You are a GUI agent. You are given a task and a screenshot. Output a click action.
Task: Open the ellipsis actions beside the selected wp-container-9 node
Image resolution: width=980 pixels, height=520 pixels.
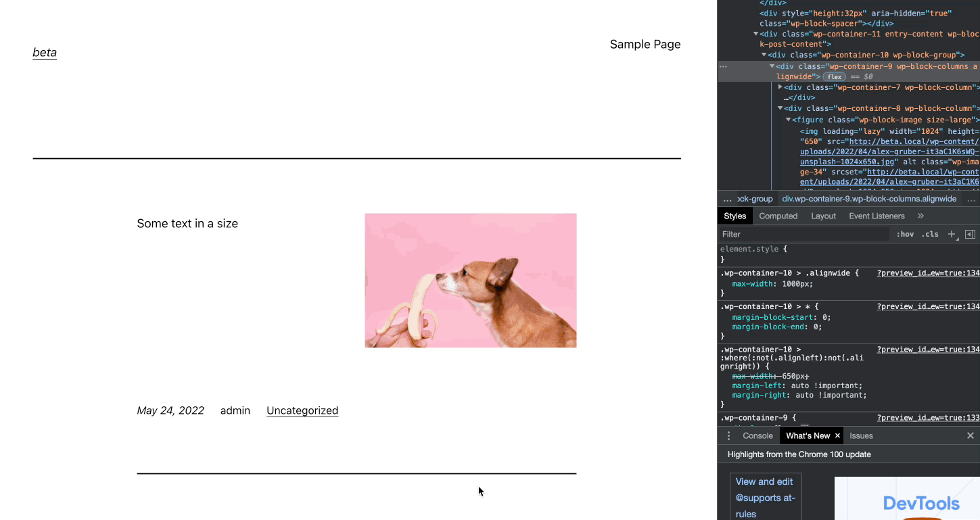[x=723, y=66]
